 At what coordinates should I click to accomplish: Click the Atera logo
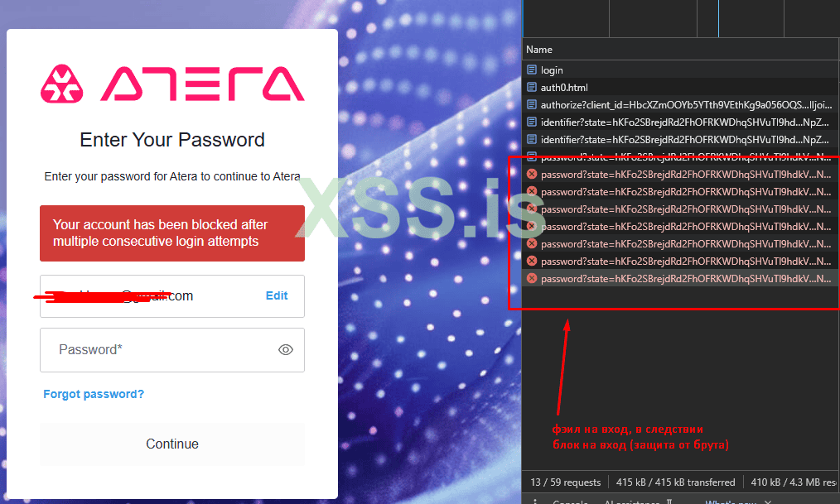point(172,84)
